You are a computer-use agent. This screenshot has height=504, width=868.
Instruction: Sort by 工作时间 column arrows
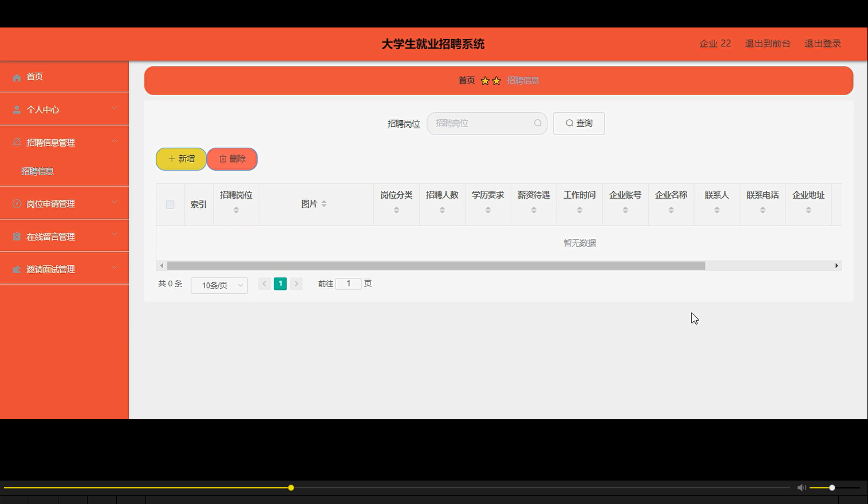(579, 210)
